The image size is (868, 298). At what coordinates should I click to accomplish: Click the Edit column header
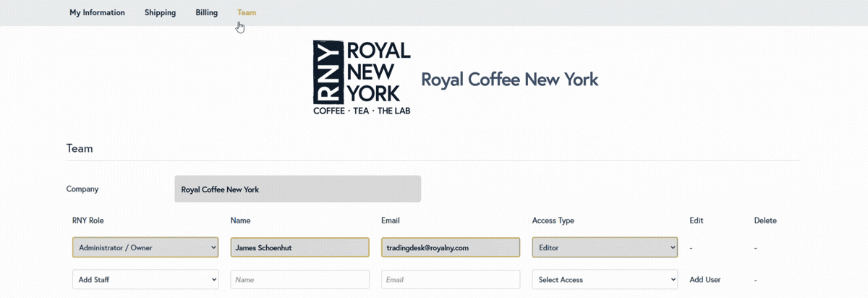696,220
